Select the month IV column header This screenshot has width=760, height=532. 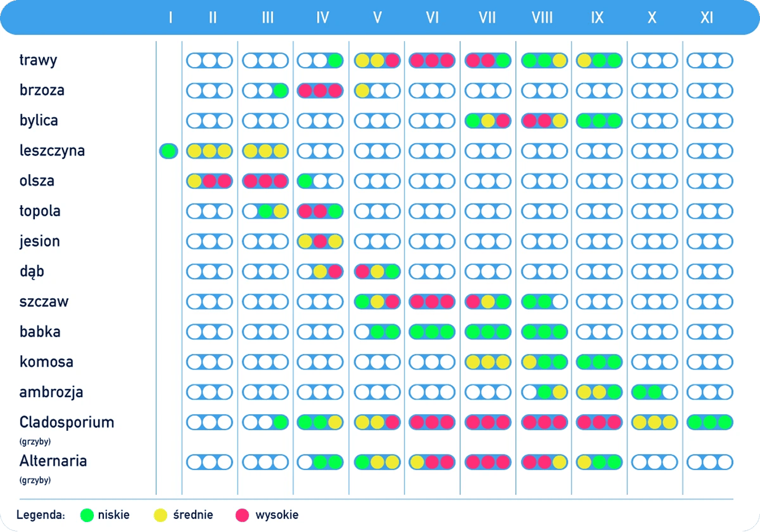(x=323, y=18)
